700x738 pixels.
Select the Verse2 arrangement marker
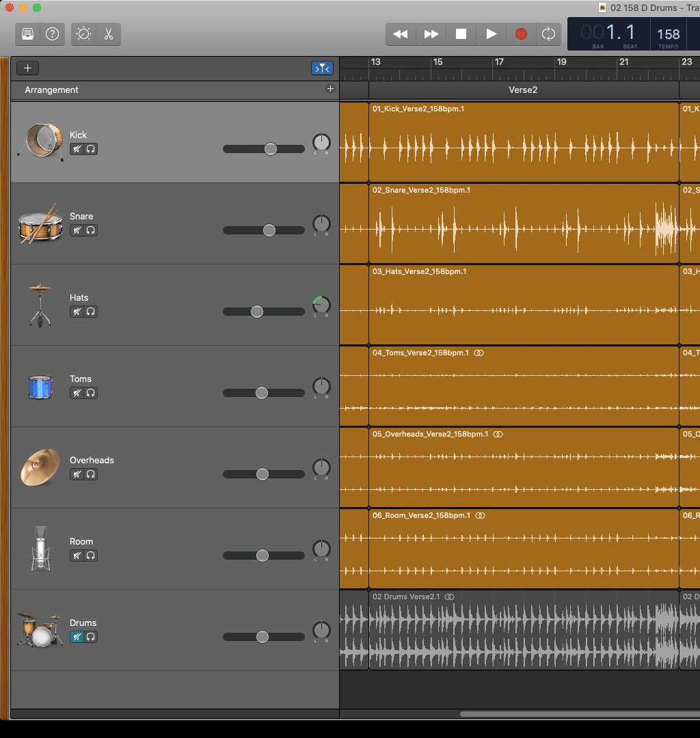click(523, 90)
